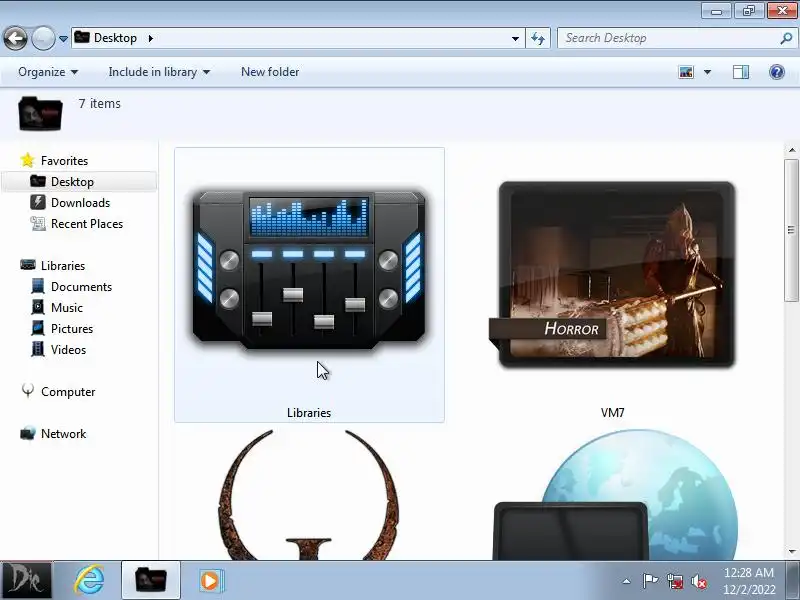This screenshot has height=600, width=800.
Task: Select the globe and monitor network item
Action: click(x=615, y=494)
